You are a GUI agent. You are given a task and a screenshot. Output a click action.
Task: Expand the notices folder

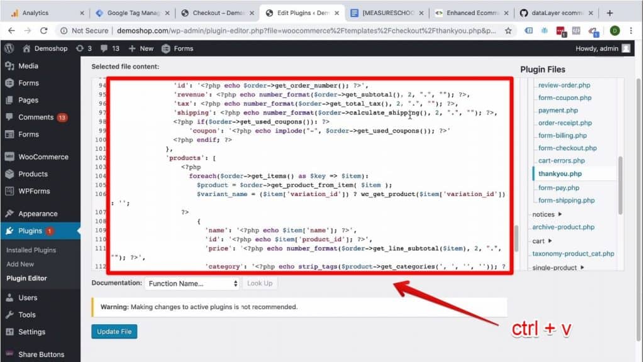(543, 214)
